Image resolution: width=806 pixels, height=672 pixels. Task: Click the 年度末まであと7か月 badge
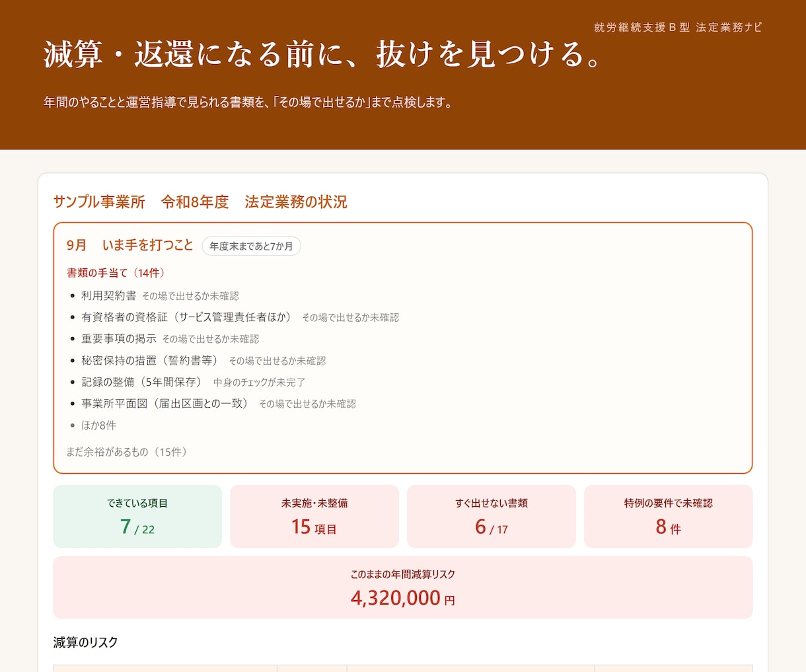coord(252,246)
